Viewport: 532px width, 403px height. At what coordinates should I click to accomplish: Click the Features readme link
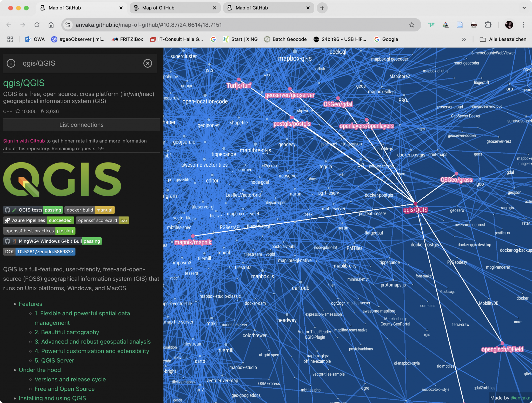(x=30, y=304)
